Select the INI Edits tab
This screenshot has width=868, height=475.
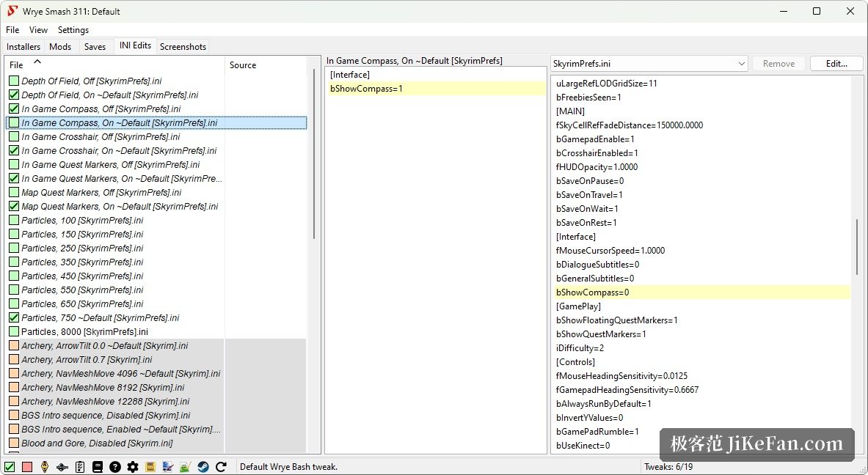[135, 46]
